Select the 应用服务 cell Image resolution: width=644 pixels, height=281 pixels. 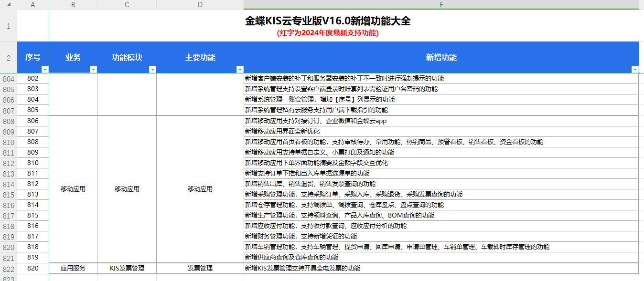73,268
